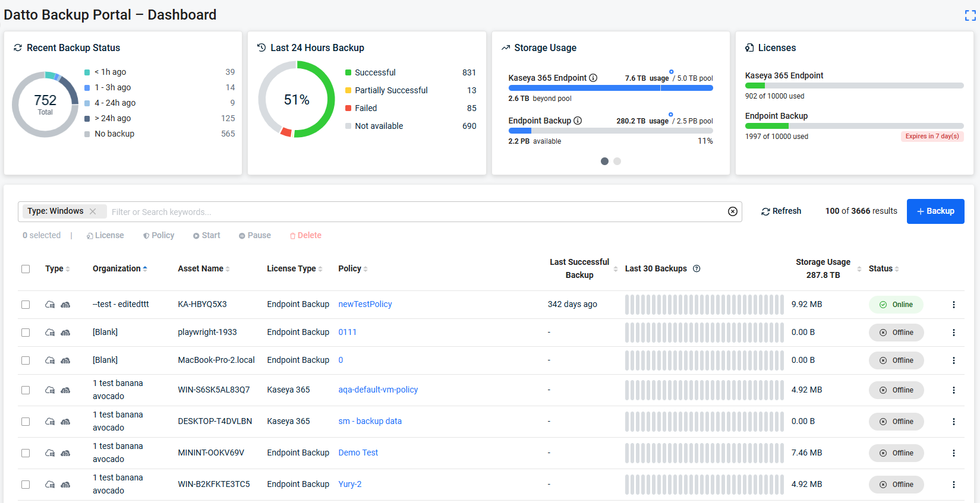Open info icon next to Kaseya 365 Endpoint
Image resolution: width=980 pixels, height=503 pixels.
tap(593, 78)
